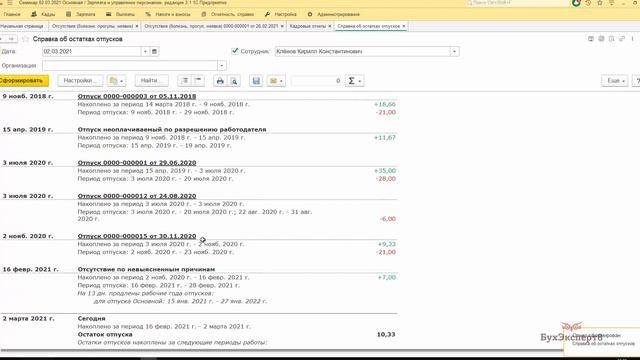Click the search field in the title bar

click(x=517, y=3)
